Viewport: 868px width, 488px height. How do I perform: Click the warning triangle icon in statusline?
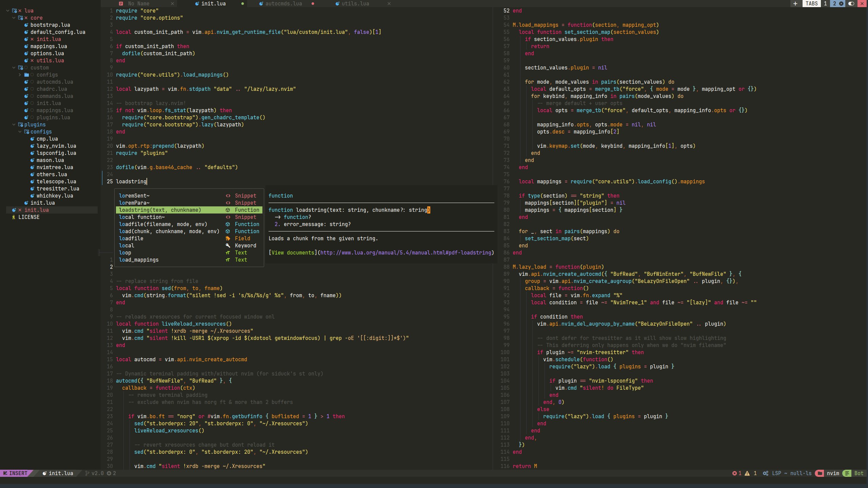(747, 473)
